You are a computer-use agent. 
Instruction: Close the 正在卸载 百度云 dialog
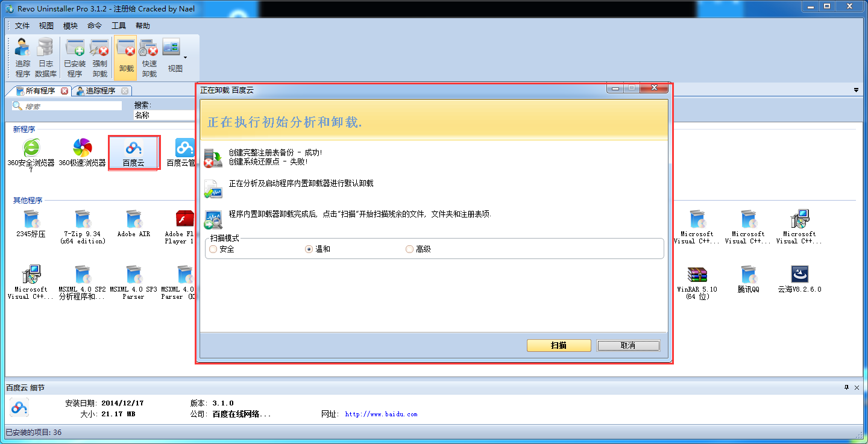point(654,89)
